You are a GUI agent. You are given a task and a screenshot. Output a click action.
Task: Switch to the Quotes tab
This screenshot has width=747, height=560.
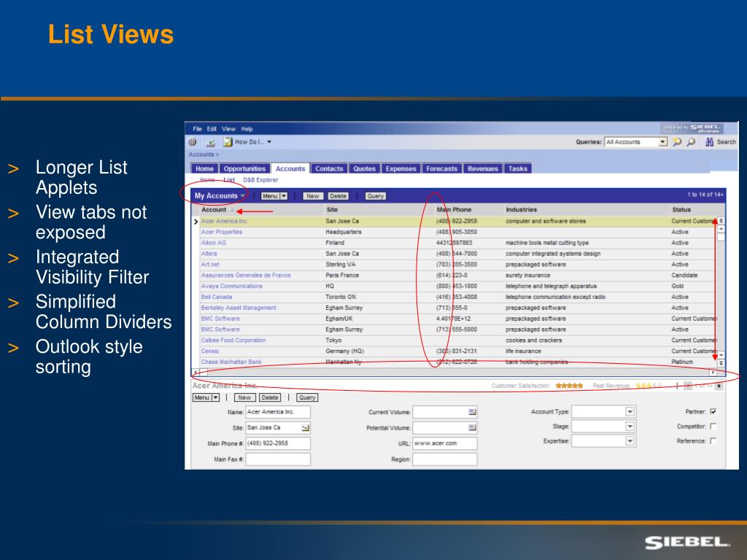[x=365, y=168]
